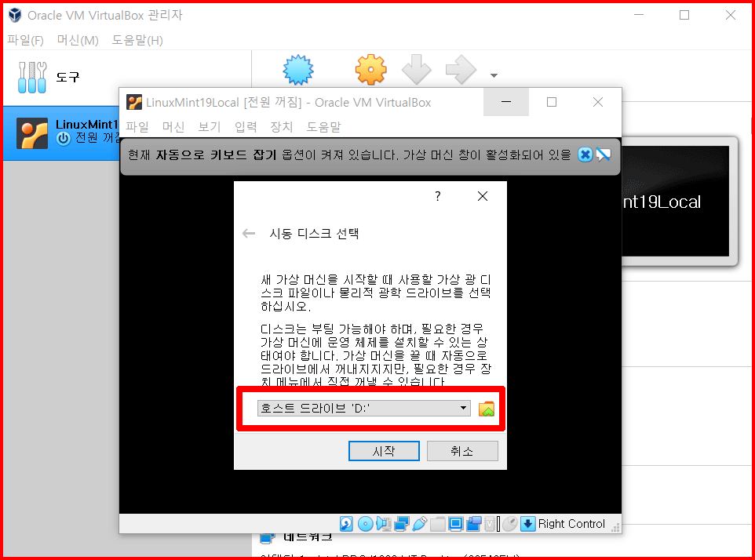Click the don't-show-again notification icon
The width and height of the screenshot is (755, 560).
tap(604, 155)
